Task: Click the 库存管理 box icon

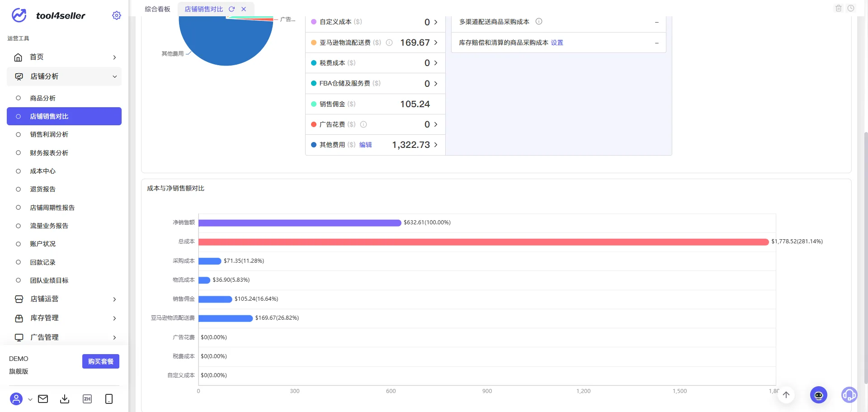Action: click(19, 318)
